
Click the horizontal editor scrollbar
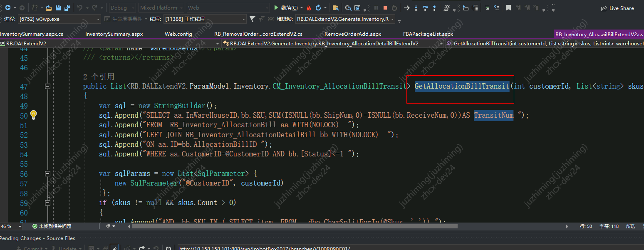[x=295, y=226]
